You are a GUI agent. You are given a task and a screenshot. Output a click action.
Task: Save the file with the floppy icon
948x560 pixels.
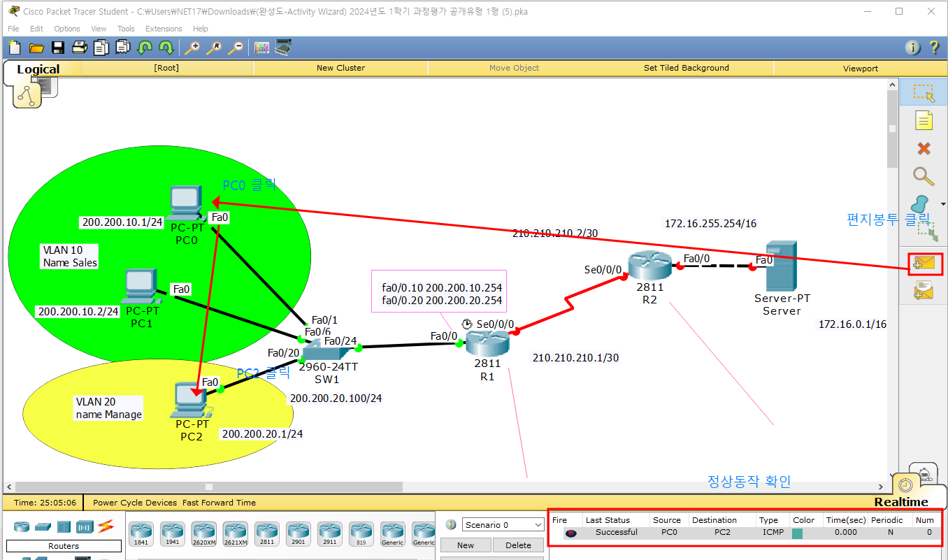58,48
